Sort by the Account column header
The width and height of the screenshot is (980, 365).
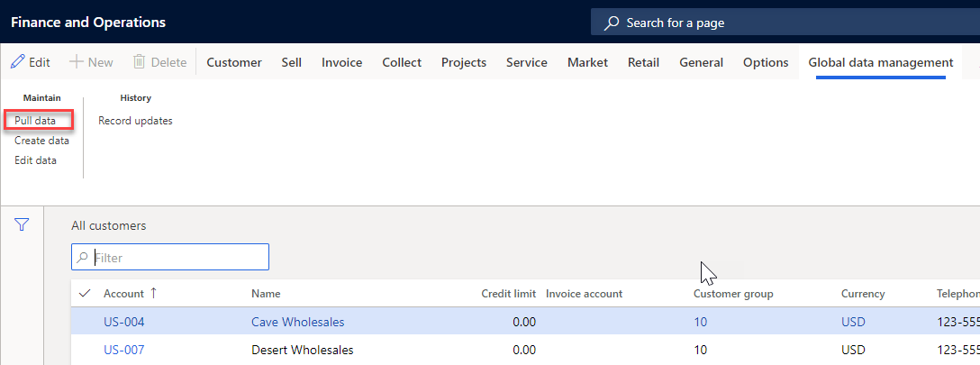(123, 293)
